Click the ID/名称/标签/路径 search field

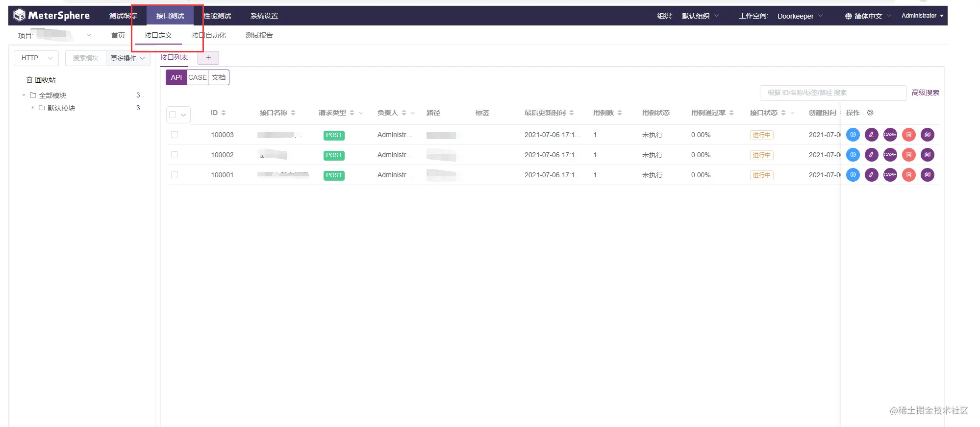(833, 93)
